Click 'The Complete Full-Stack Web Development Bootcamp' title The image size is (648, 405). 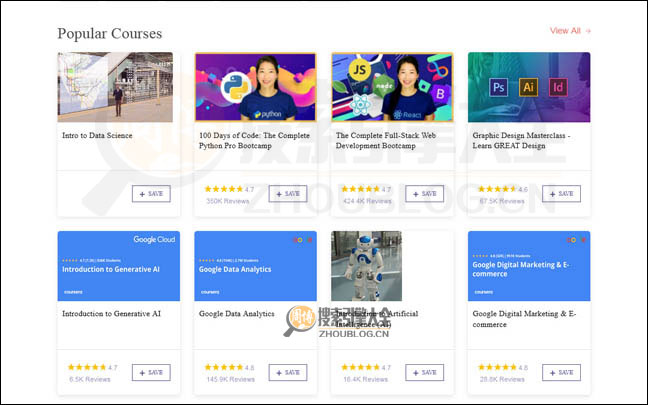click(x=386, y=141)
